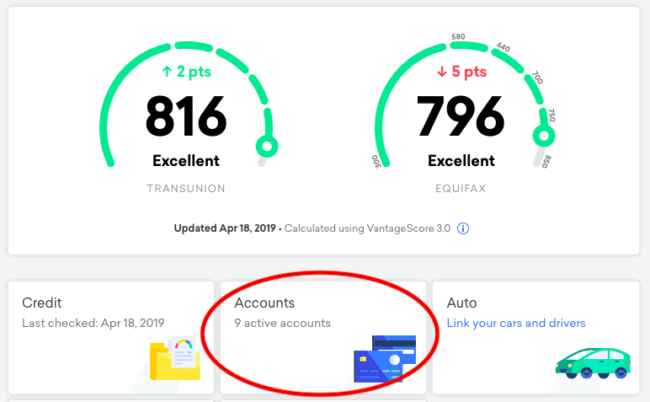Click the 9 active accounts text
This screenshot has height=402, width=650.
click(282, 323)
